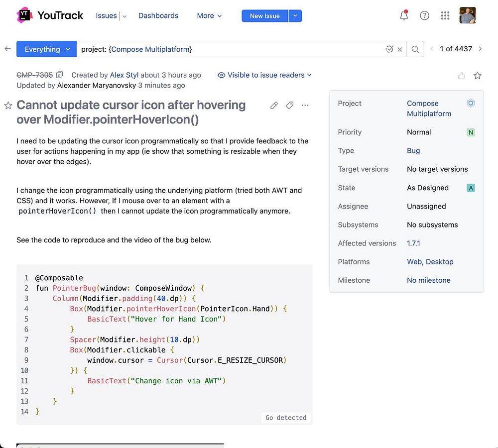This screenshot has width=498, height=448.
Task: Click the issue title heading
Action: coord(131,112)
